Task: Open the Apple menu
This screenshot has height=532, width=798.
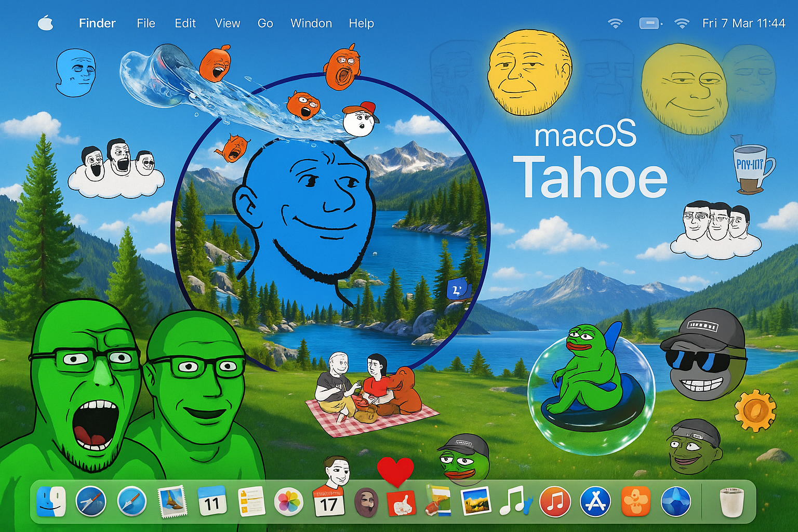Action: (x=46, y=23)
